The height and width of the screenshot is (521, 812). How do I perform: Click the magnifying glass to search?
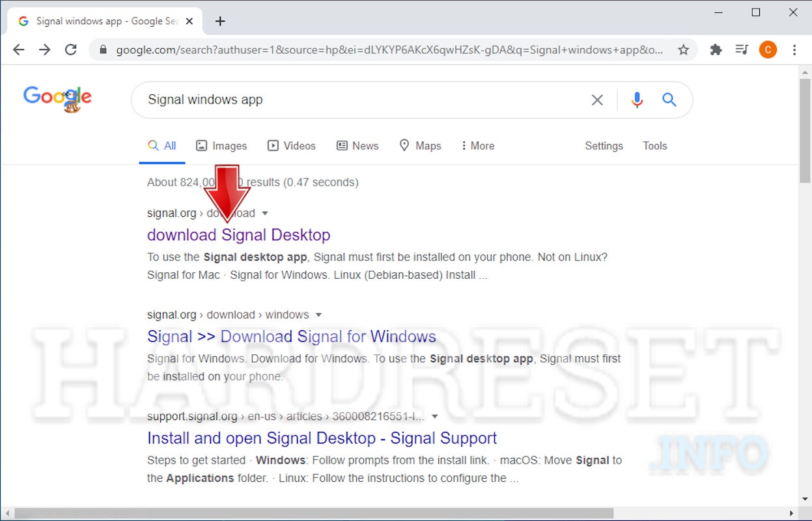[669, 100]
